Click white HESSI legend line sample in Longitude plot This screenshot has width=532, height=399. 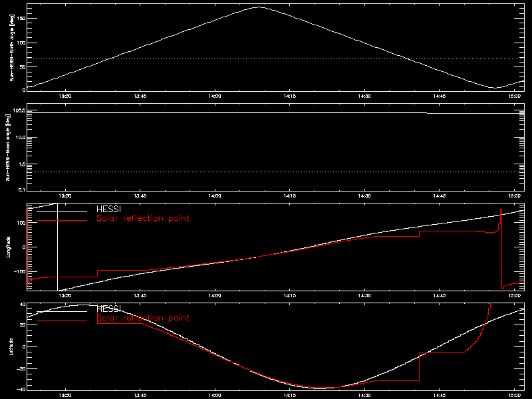(x=62, y=211)
